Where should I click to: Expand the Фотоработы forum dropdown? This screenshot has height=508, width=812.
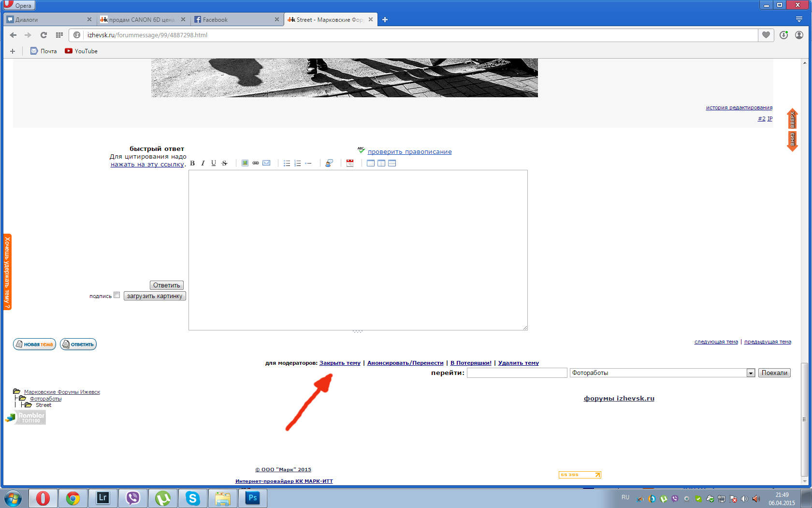[x=751, y=373]
